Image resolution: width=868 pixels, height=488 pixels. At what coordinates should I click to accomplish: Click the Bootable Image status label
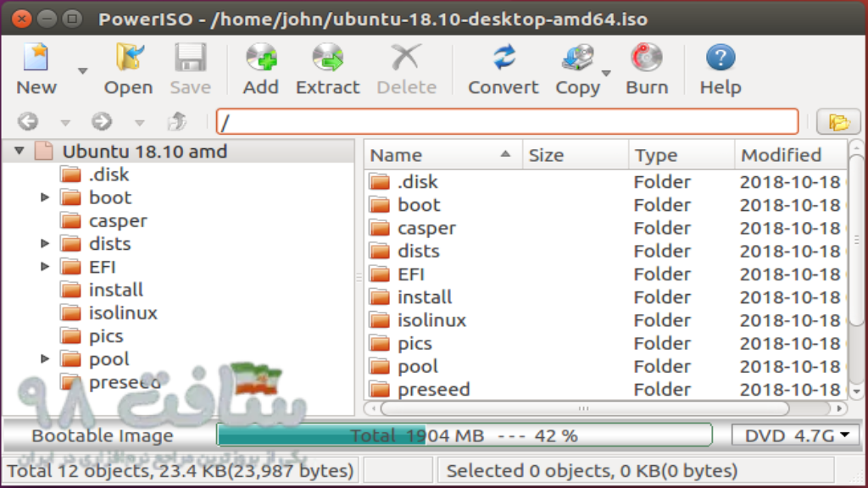(103, 435)
